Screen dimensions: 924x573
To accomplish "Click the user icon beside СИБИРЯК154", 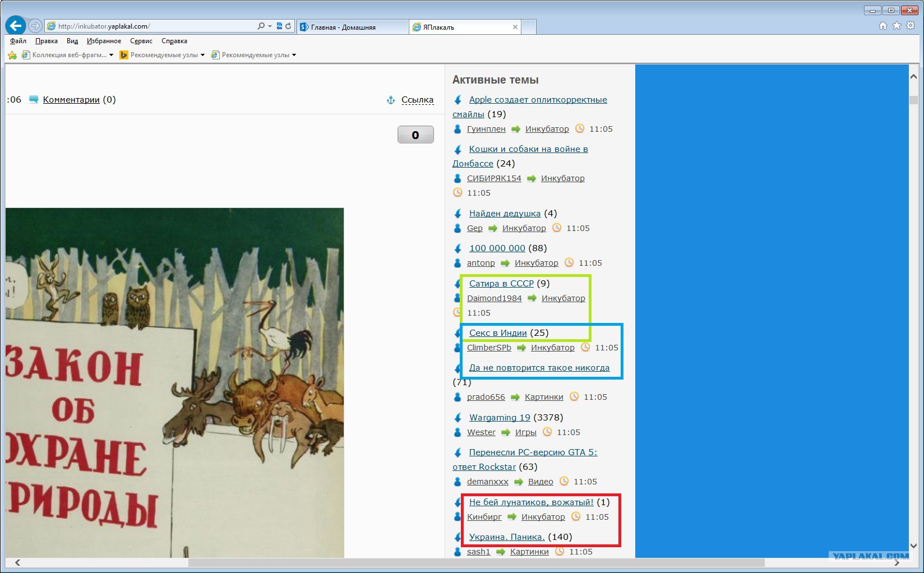I will [x=458, y=178].
